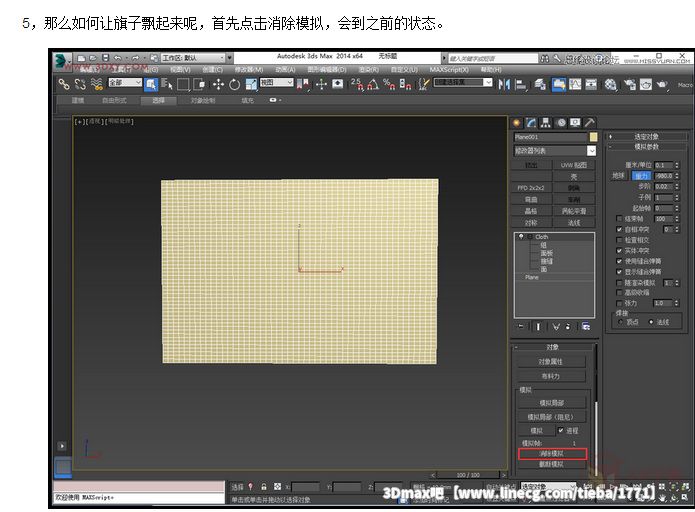Select the 顶点 weld radio button
695x512 pixels.
pos(621,322)
